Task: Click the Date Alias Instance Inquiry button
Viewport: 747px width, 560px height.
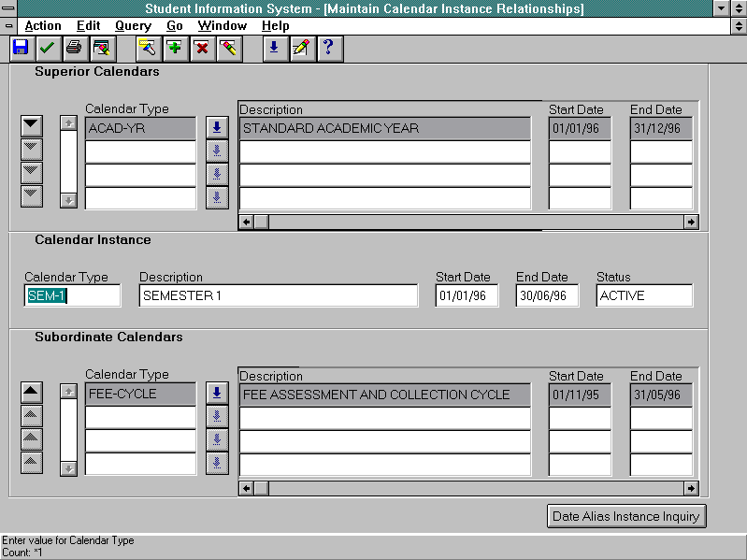Action: pyautogui.click(x=625, y=516)
